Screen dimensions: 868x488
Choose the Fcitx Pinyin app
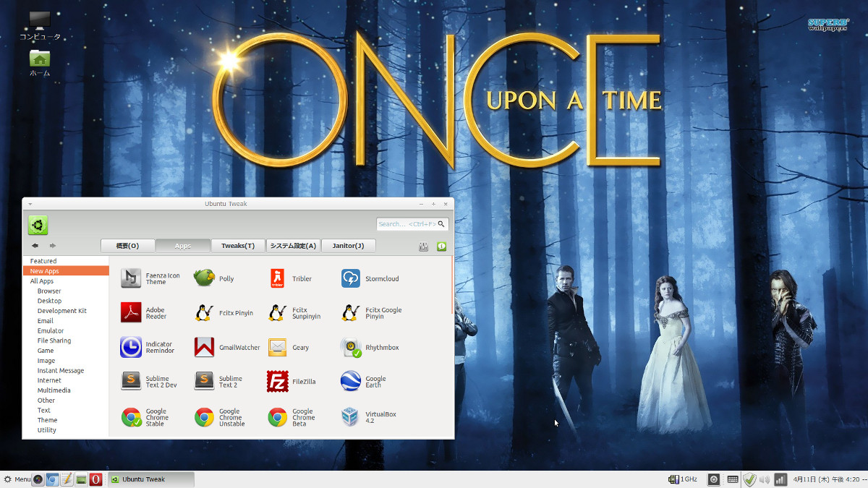224,313
